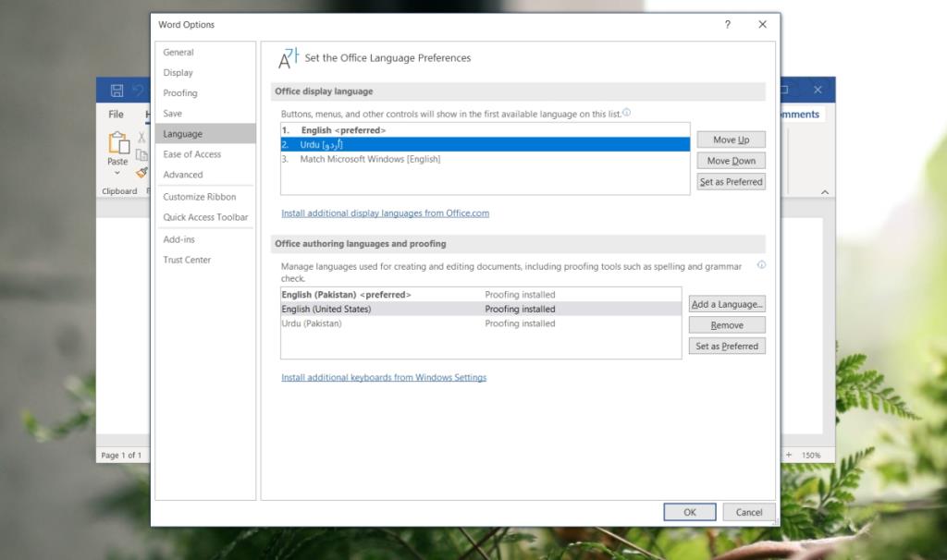Open Install additional keyboards from Windows Settings
Image resolution: width=947 pixels, height=560 pixels.
click(x=384, y=377)
